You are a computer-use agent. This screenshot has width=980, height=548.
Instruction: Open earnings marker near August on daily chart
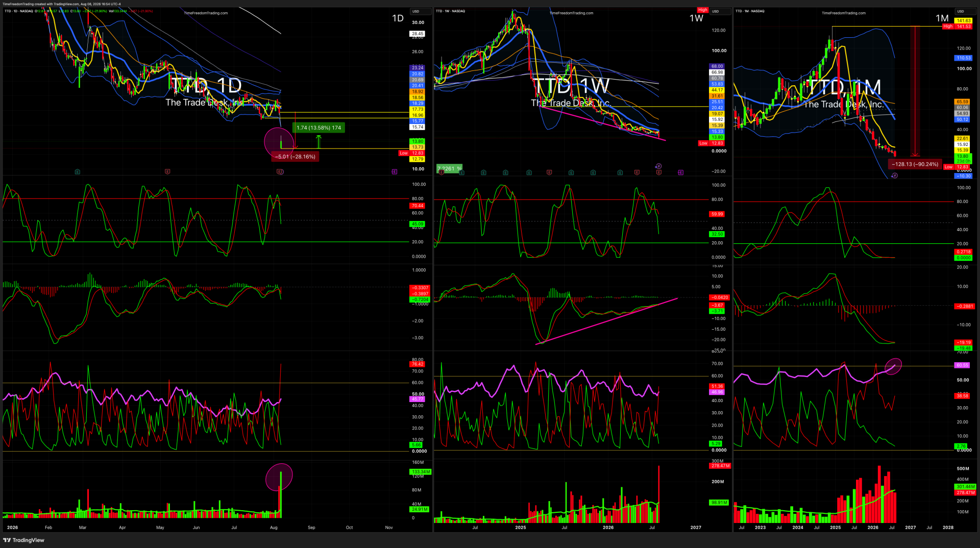click(280, 172)
